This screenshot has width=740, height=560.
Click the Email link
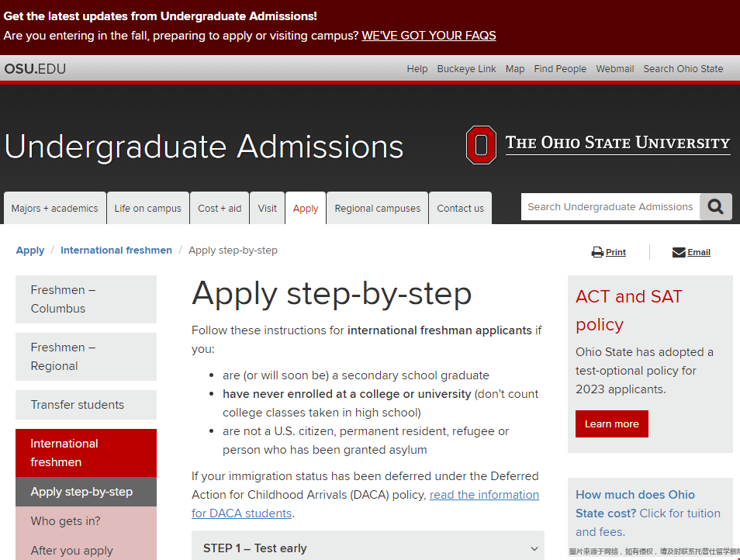click(698, 252)
